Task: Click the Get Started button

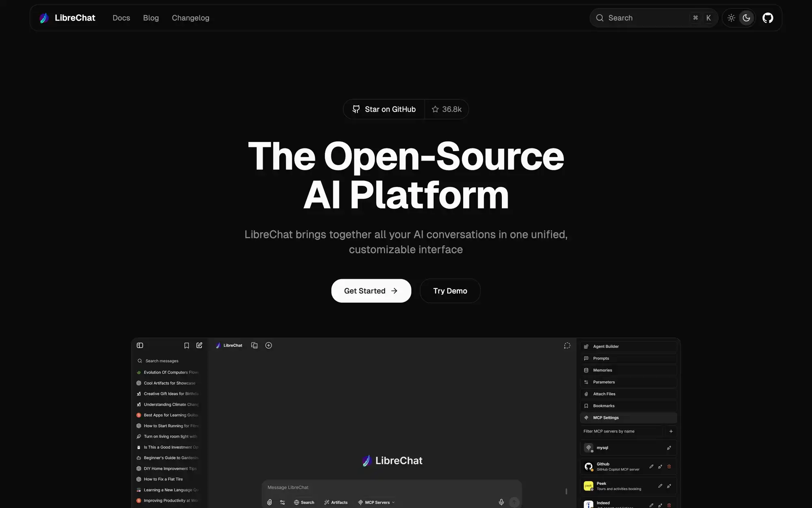Action: tap(371, 291)
